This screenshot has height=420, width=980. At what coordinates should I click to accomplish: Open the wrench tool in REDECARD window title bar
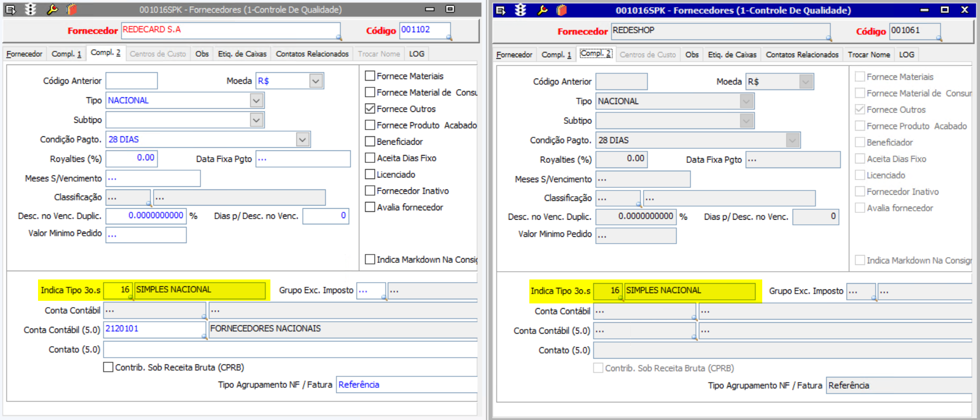(52, 9)
